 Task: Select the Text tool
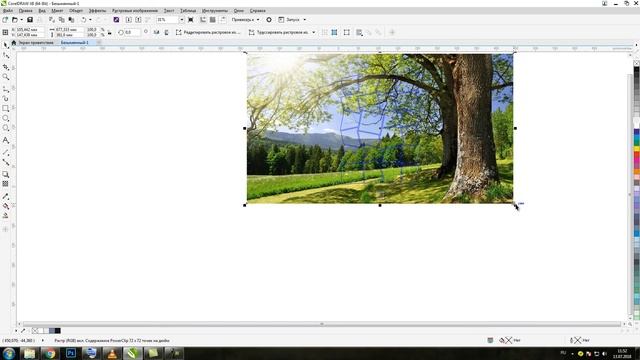click(x=6, y=140)
